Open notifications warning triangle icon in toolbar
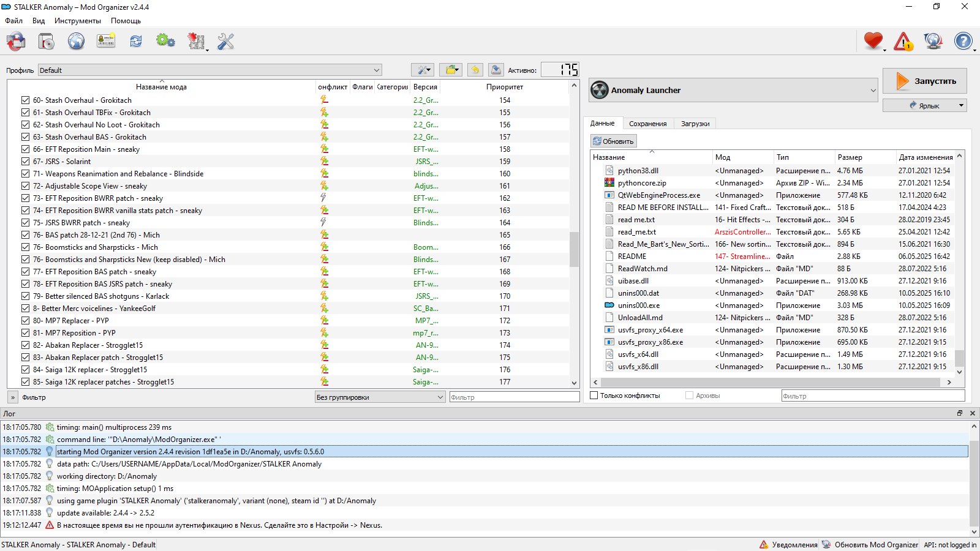This screenshot has width=980, height=551. (x=903, y=42)
